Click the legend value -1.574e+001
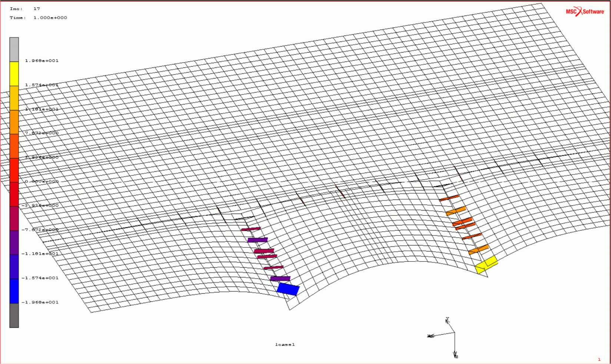611x364 pixels. (x=40, y=278)
